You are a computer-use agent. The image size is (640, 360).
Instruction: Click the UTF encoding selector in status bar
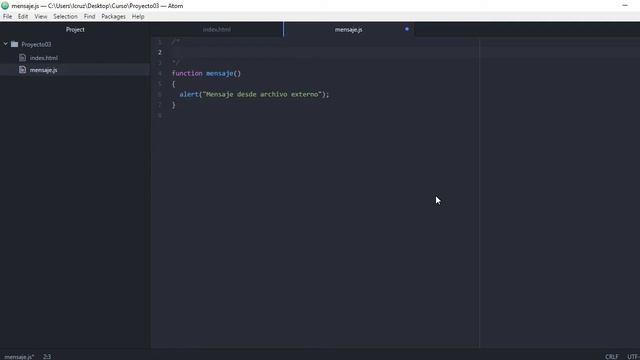pyautogui.click(x=633, y=357)
